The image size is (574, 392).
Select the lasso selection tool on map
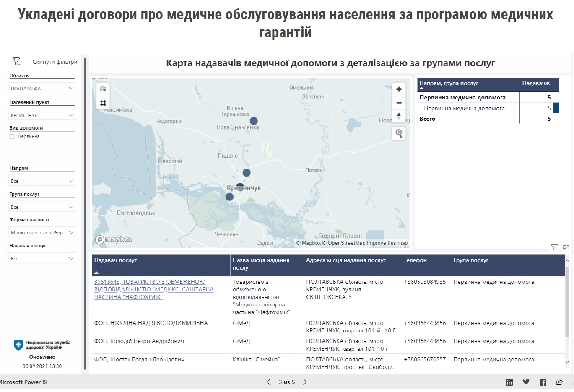[x=103, y=89]
